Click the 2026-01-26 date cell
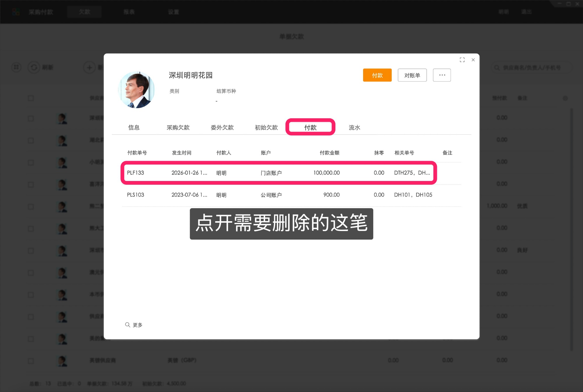 pyautogui.click(x=189, y=173)
